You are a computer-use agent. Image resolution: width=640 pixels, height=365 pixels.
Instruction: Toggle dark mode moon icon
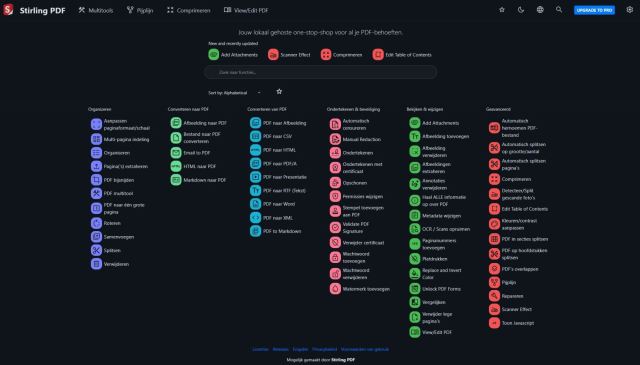point(521,10)
